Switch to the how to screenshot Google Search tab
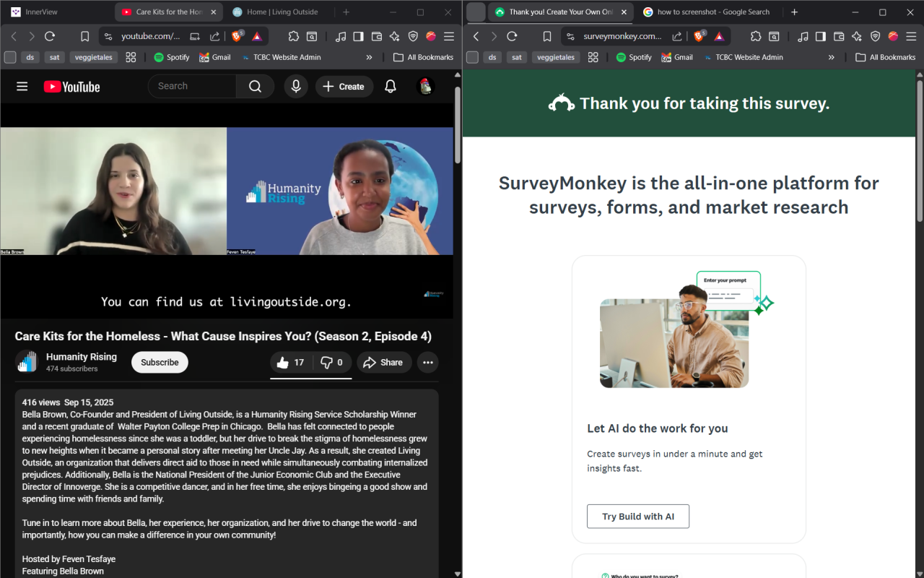Viewport: 924px width, 578px height. (707, 12)
